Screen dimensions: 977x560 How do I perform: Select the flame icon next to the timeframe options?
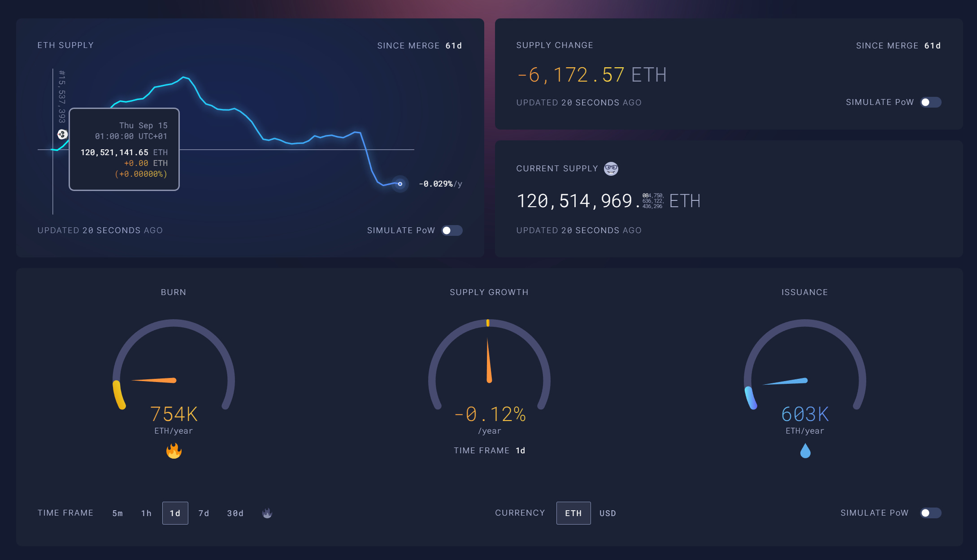[267, 513]
